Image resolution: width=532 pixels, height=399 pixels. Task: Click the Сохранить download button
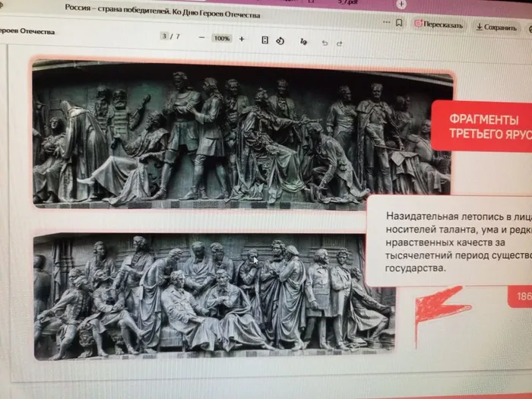tap(496, 27)
